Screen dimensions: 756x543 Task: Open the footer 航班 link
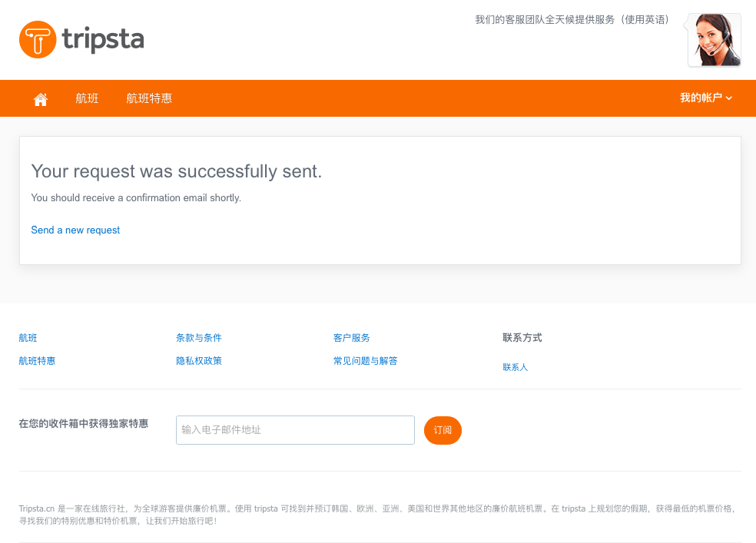(28, 338)
